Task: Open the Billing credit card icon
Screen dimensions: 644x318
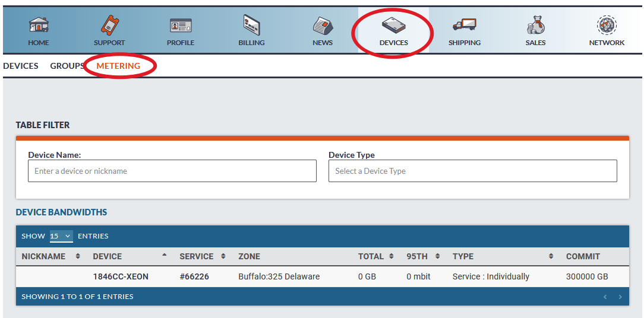Action: coord(251,25)
